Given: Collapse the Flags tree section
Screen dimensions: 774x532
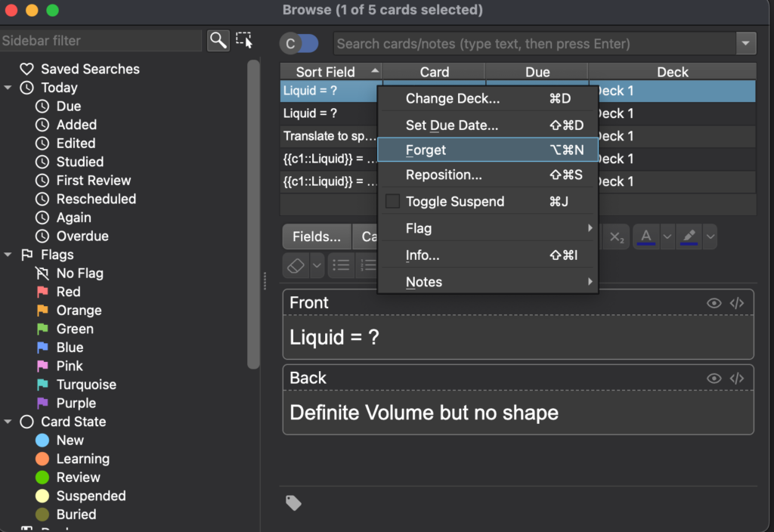Looking at the screenshot, I should pyautogui.click(x=8, y=255).
